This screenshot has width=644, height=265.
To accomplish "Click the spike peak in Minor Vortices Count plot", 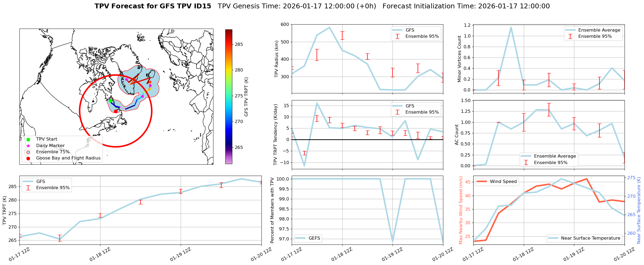I will pos(511,27).
